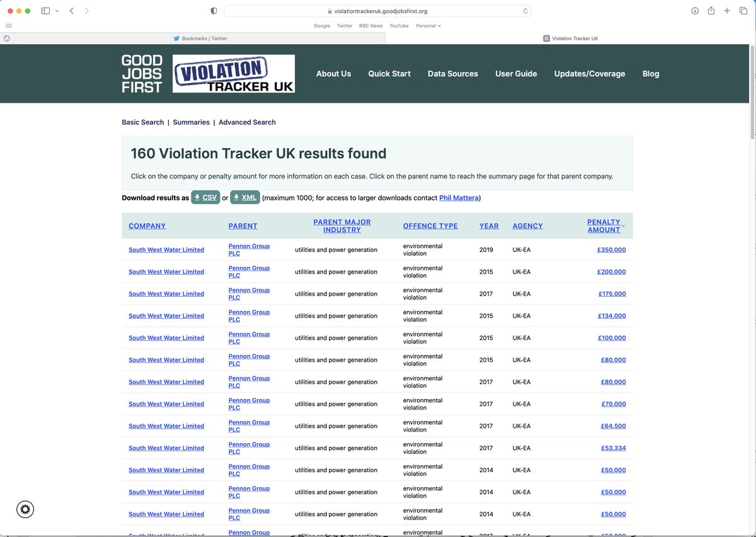
Task: Click the browser forward arrow
Action: [x=87, y=11]
